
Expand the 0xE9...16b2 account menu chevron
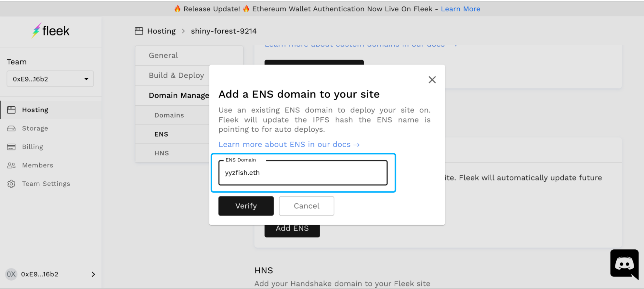(x=93, y=274)
